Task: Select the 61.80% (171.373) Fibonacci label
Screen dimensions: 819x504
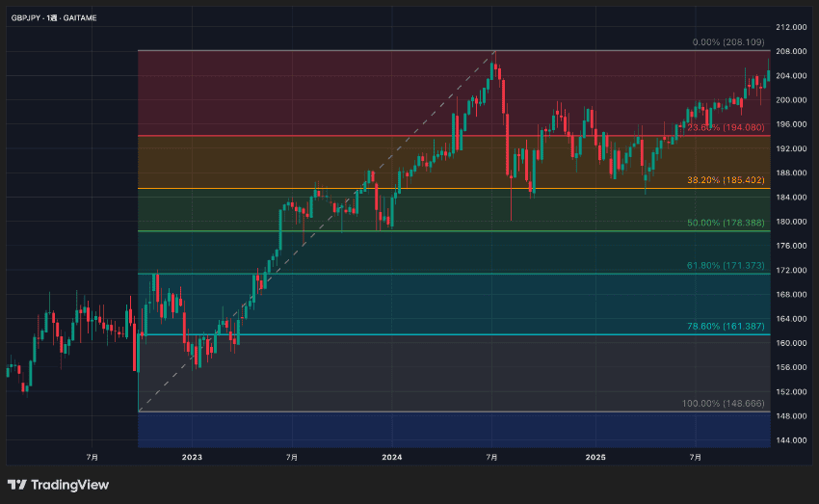Action: (x=726, y=265)
